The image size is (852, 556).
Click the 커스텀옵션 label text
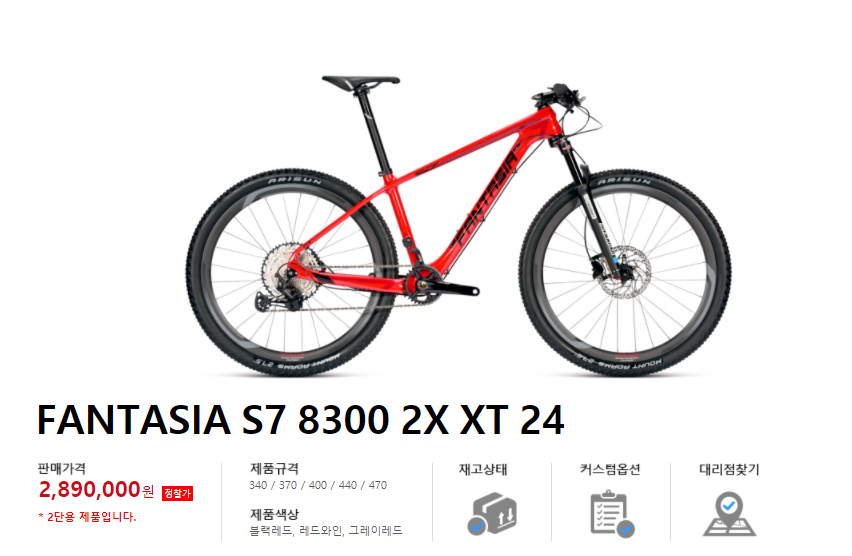[x=610, y=469]
